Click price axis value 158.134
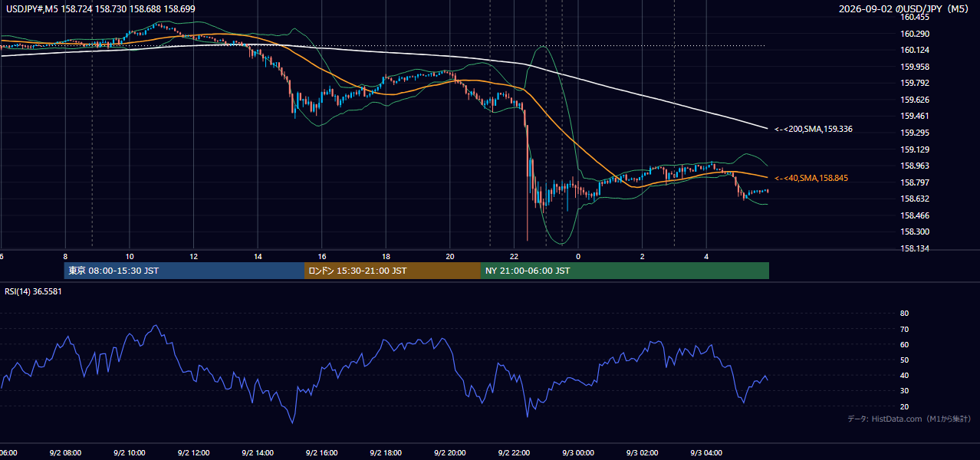The height and width of the screenshot is (460, 980). point(915,248)
